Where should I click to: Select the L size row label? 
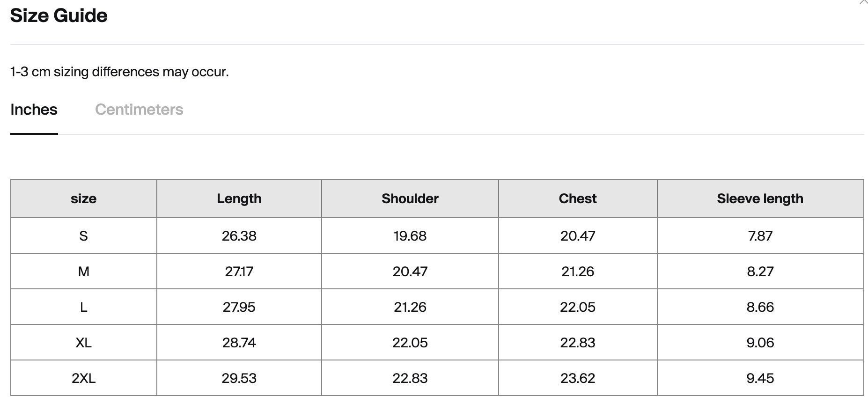83,307
